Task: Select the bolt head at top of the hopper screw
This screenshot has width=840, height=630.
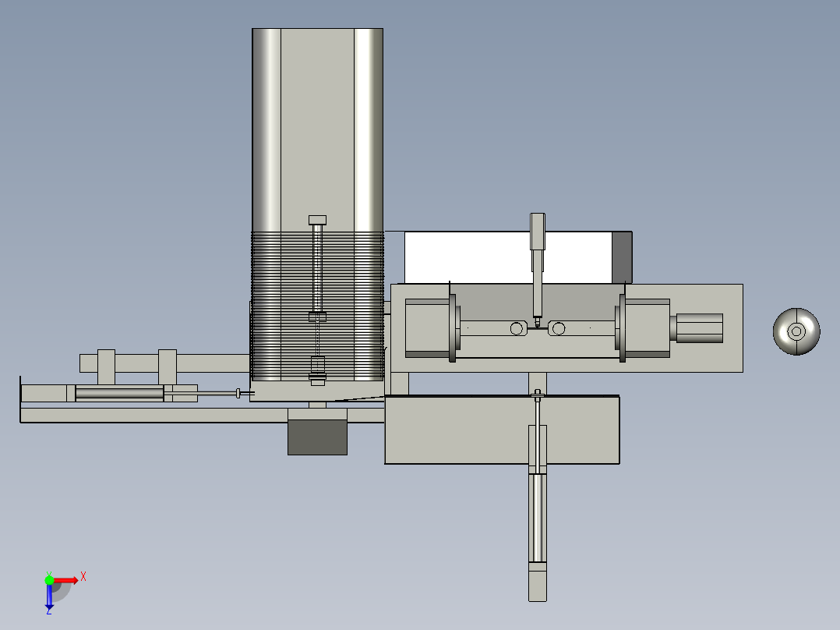Action: (317, 220)
